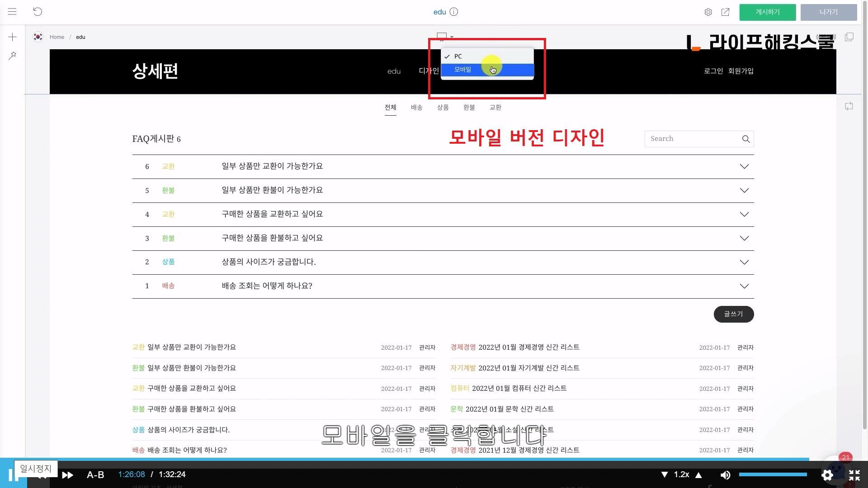Exit fullscreen with the shrink icon
The image size is (868, 488).
click(854, 475)
